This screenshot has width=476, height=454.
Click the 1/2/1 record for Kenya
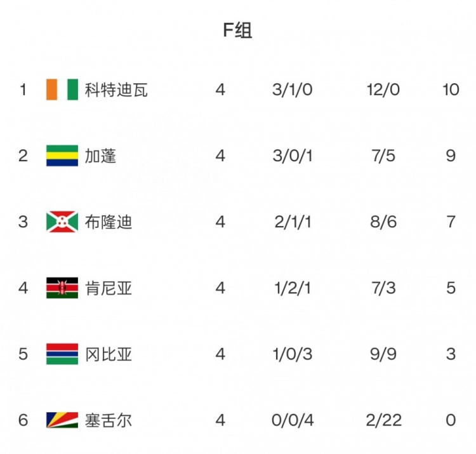point(293,288)
